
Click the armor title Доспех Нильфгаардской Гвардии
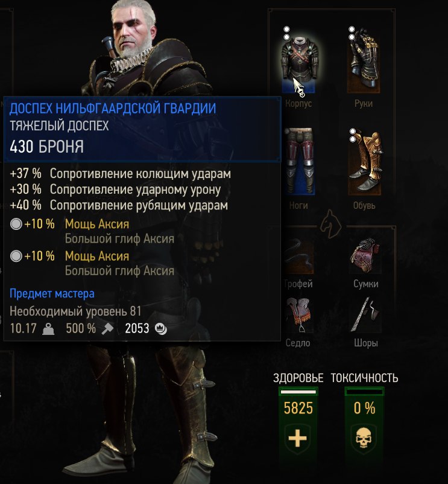point(113,109)
